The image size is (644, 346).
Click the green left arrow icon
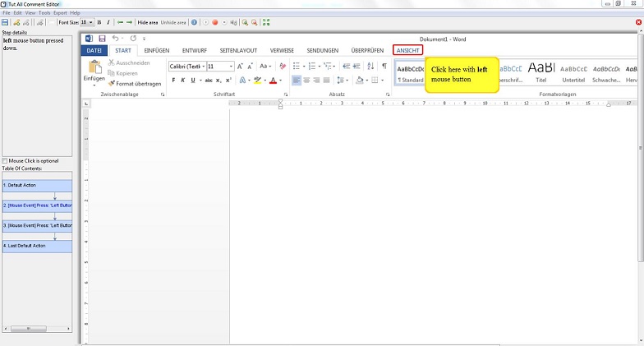tap(120, 22)
